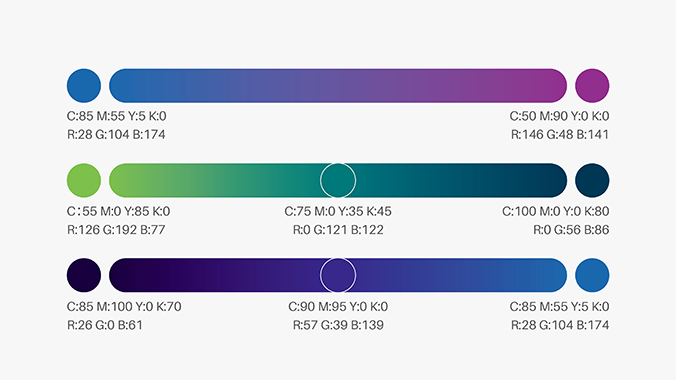
Task: Select the dark navy circle swatch R:0 G:56 B:86
Action: (592, 180)
